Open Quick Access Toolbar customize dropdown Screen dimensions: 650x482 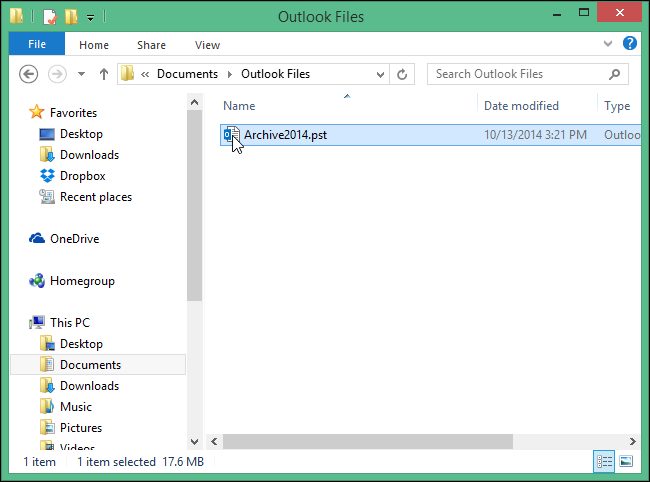91,17
